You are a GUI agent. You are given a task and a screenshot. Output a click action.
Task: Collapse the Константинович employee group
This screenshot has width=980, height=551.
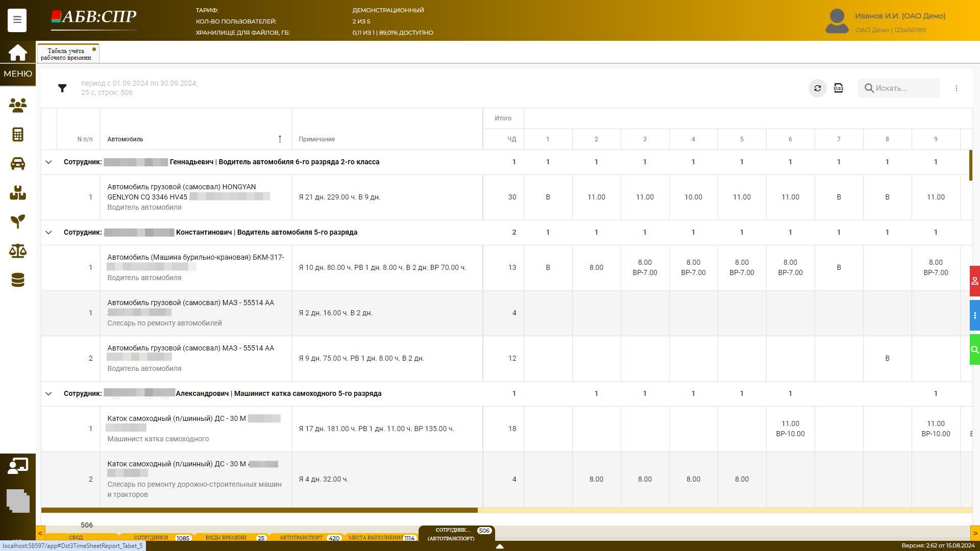click(48, 233)
